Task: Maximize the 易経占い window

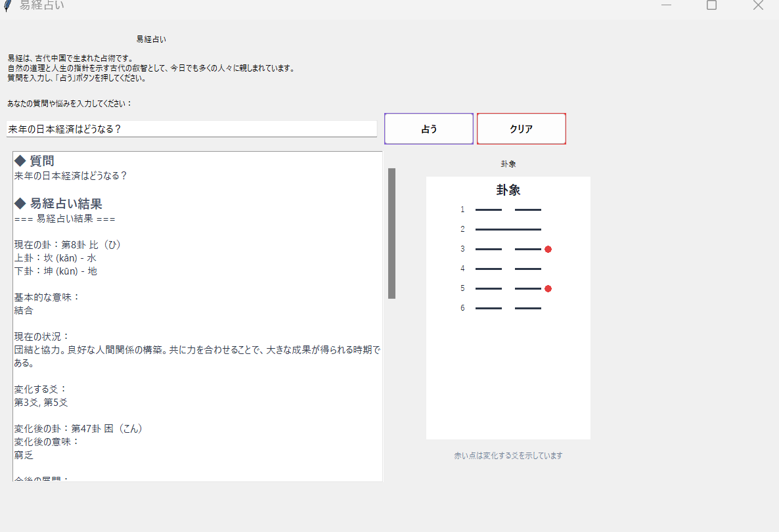Action: pos(711,5)
